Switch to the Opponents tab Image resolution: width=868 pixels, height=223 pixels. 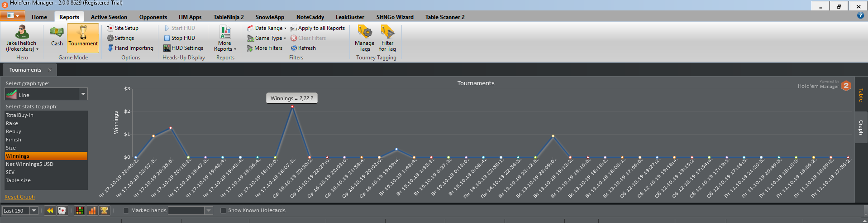pos(153,17)
